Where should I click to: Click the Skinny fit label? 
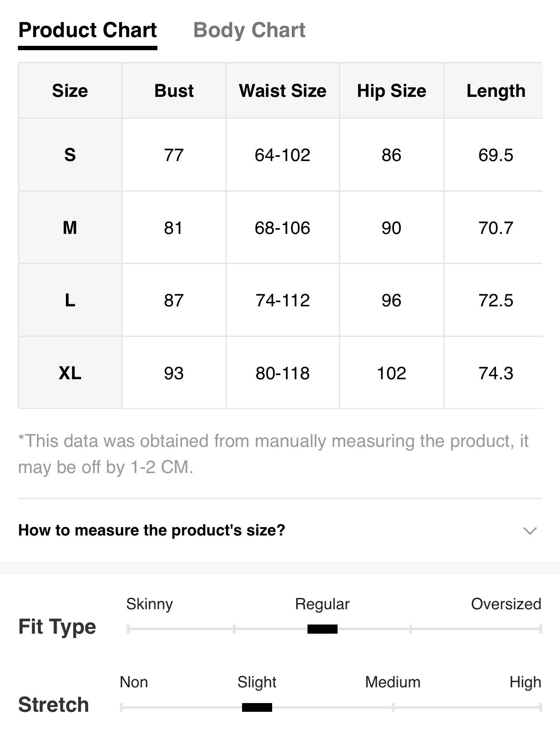pos(150,604)
